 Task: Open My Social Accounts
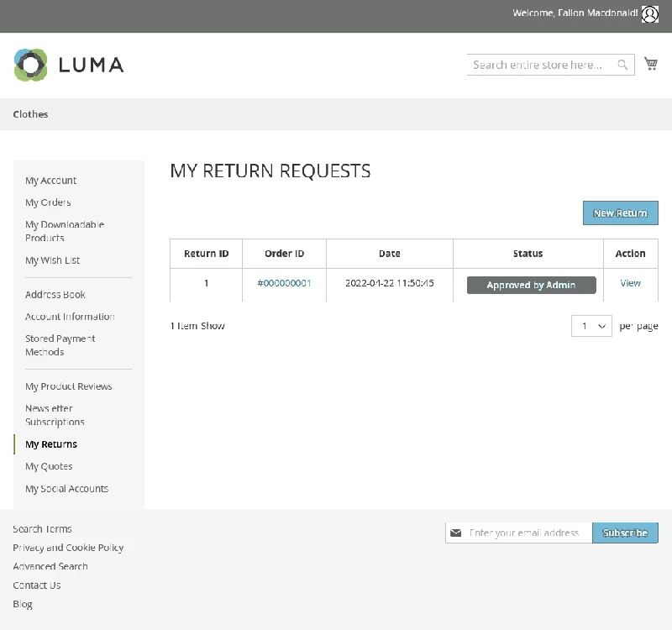coord(67,489)
